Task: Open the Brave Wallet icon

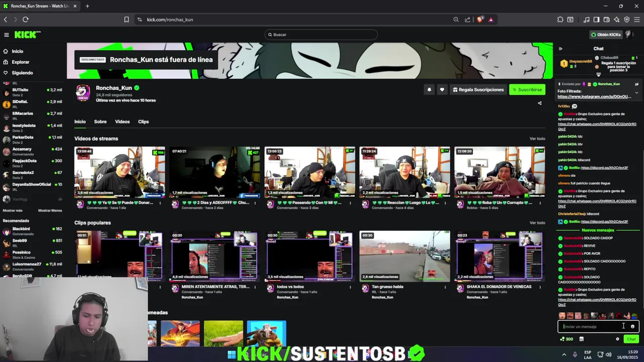Action: click(607, 20)
